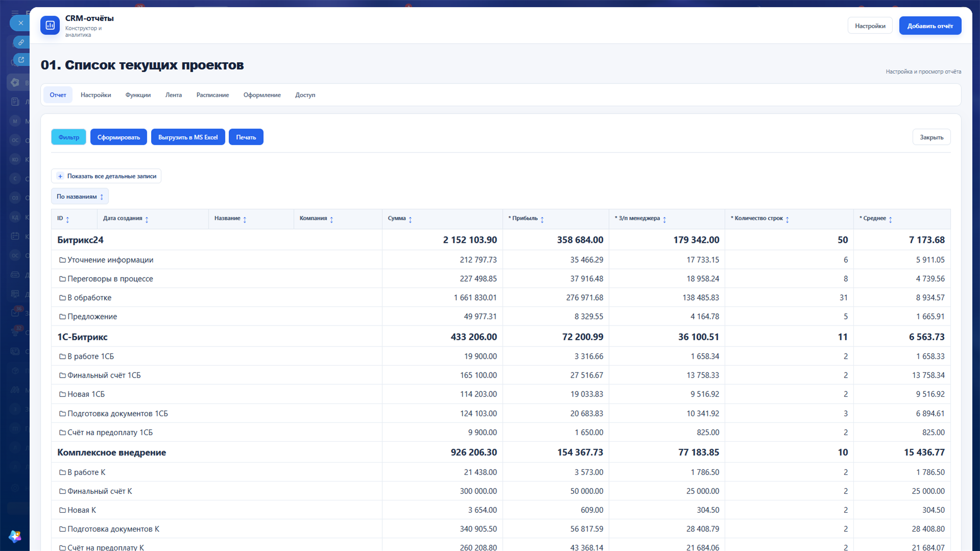
Task: Click the average value 15 436.77
Action: coord(924,453)
